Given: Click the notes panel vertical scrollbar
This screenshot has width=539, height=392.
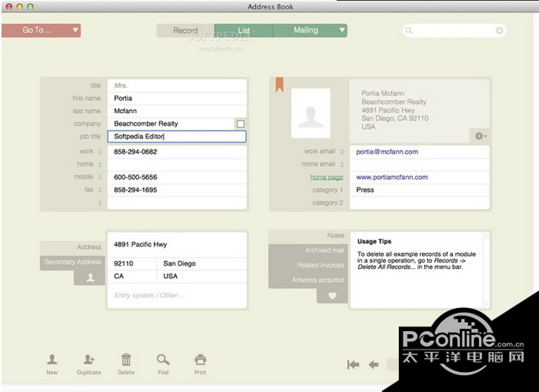Looking at the screenshot, I should 487,270.
